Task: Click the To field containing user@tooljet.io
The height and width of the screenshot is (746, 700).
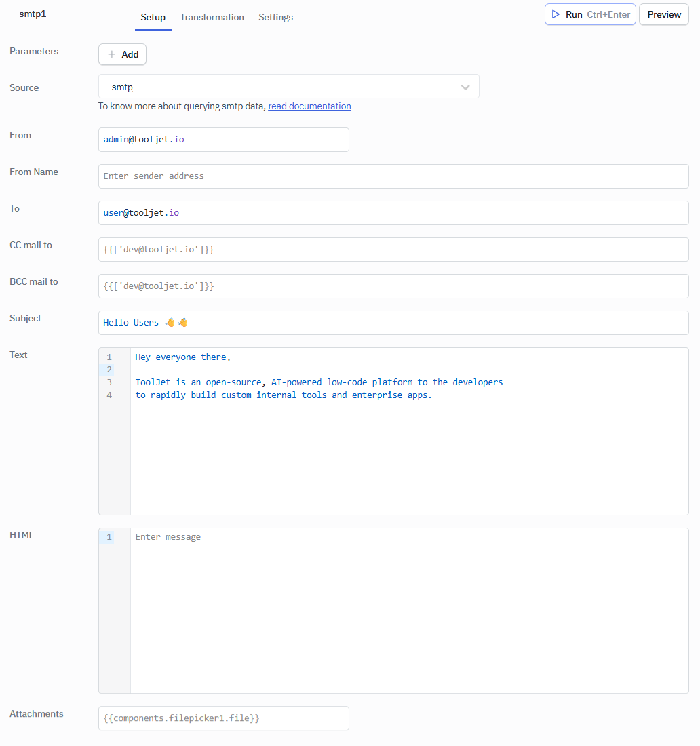Action: [393, 212]
